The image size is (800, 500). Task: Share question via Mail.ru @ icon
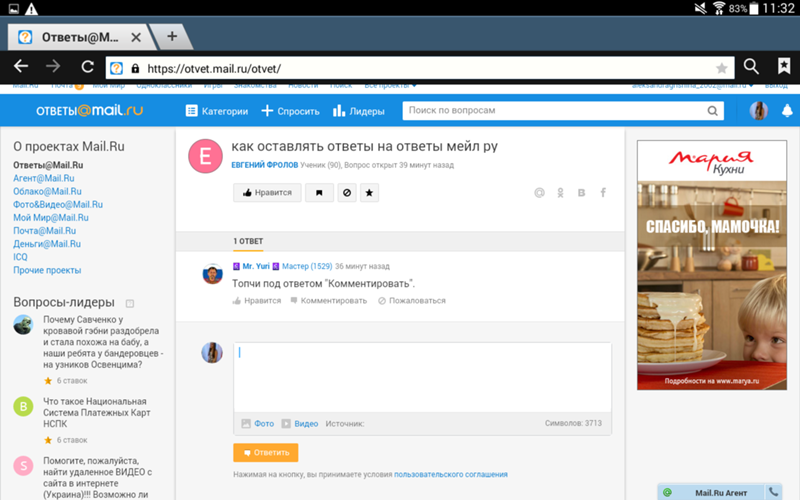pos(539,193)
